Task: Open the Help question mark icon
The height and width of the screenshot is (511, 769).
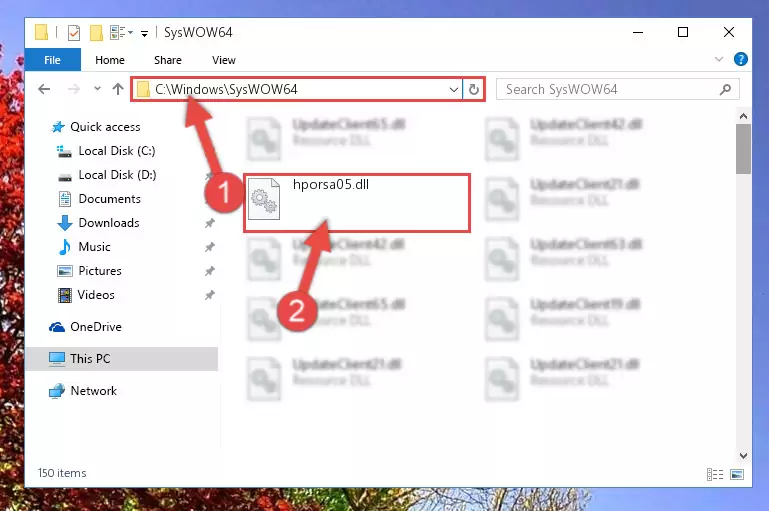Action: click(741, 59)
